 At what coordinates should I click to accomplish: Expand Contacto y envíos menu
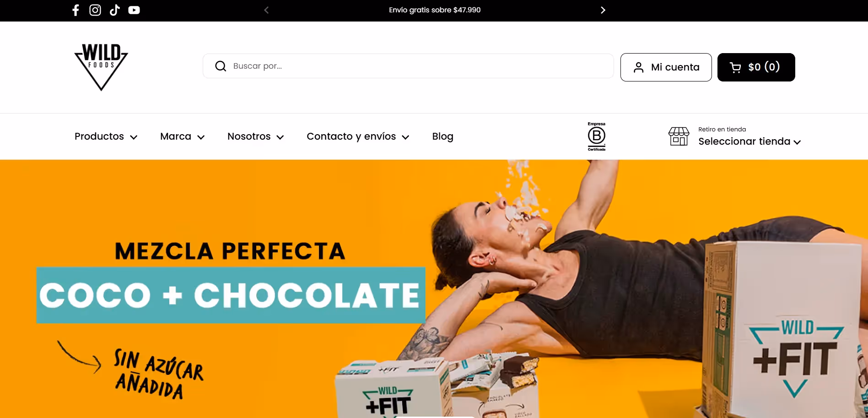[x=358, y=136]
